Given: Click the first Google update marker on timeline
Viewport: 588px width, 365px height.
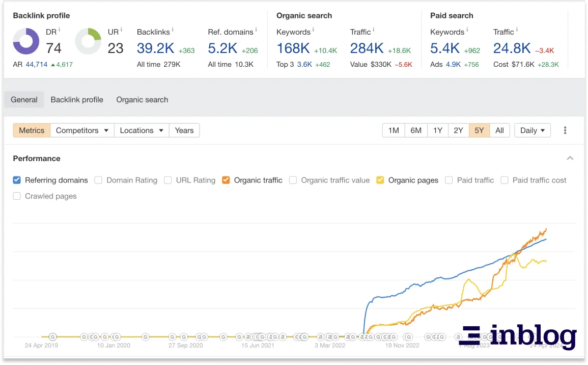Looking at the screenshot, I should (52, 336).
